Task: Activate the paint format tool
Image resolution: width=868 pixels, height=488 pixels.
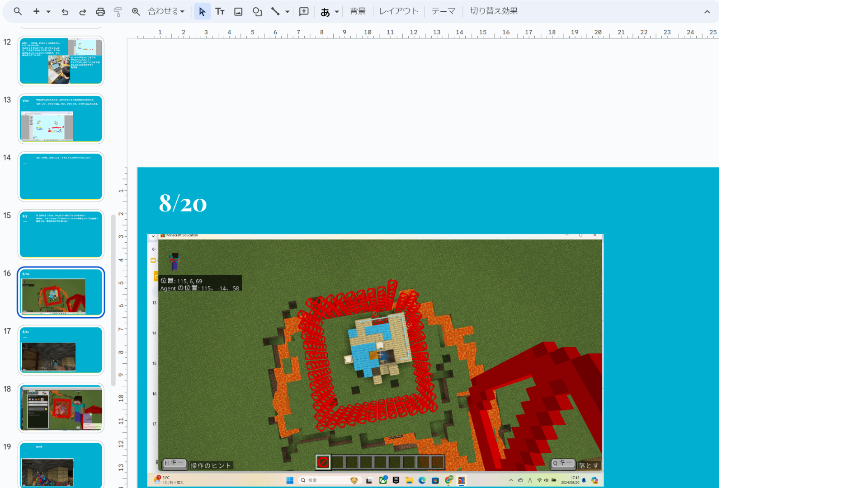Action: point(118,12)
